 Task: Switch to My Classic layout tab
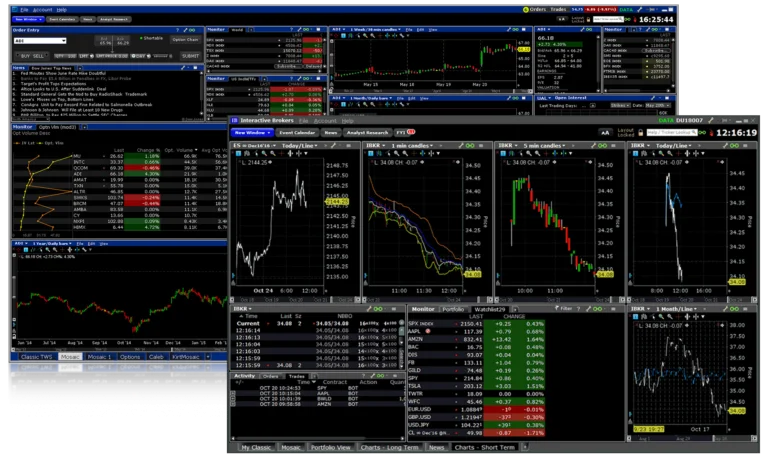(x=256, y=447)
